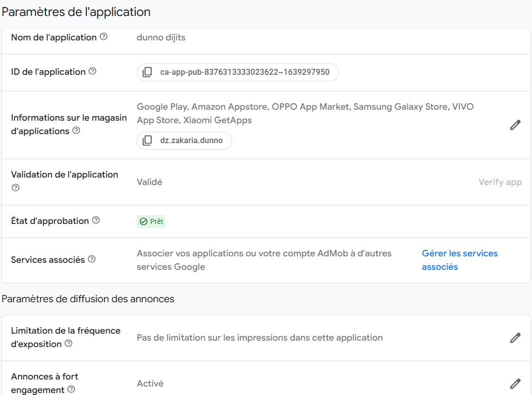Copy the ca-app-pub application ID

[147, 72]
